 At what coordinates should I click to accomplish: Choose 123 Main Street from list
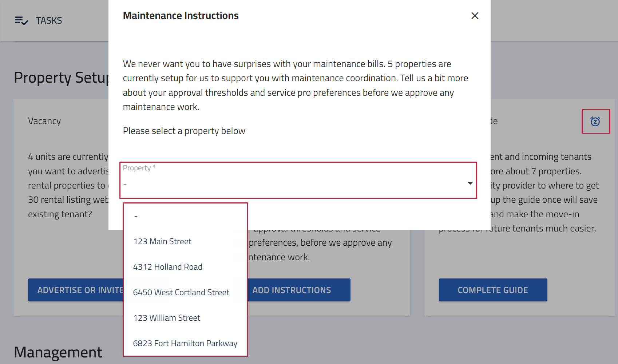(186, 241)
